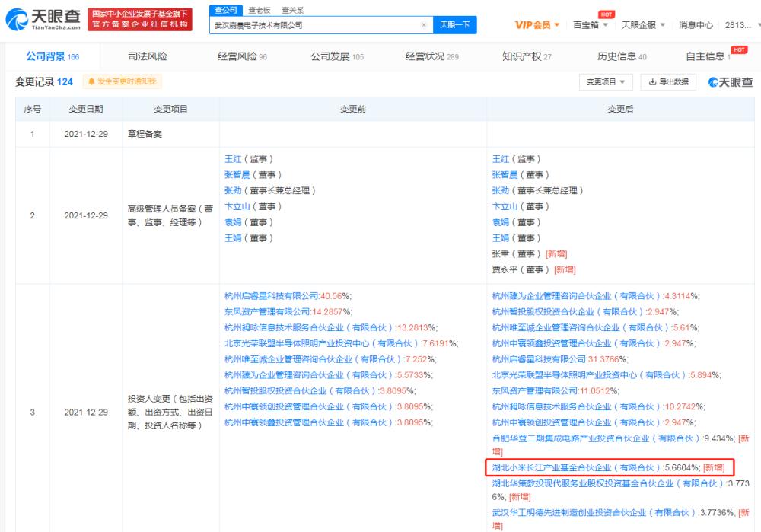Click the 导出数据 export button
The image size is (761, 532).
(668, 82)
